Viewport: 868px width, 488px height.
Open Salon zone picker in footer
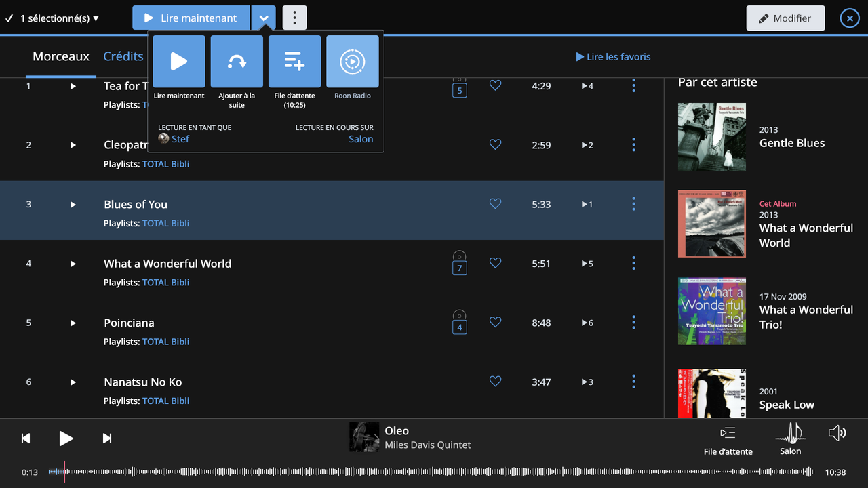point(791,439)
